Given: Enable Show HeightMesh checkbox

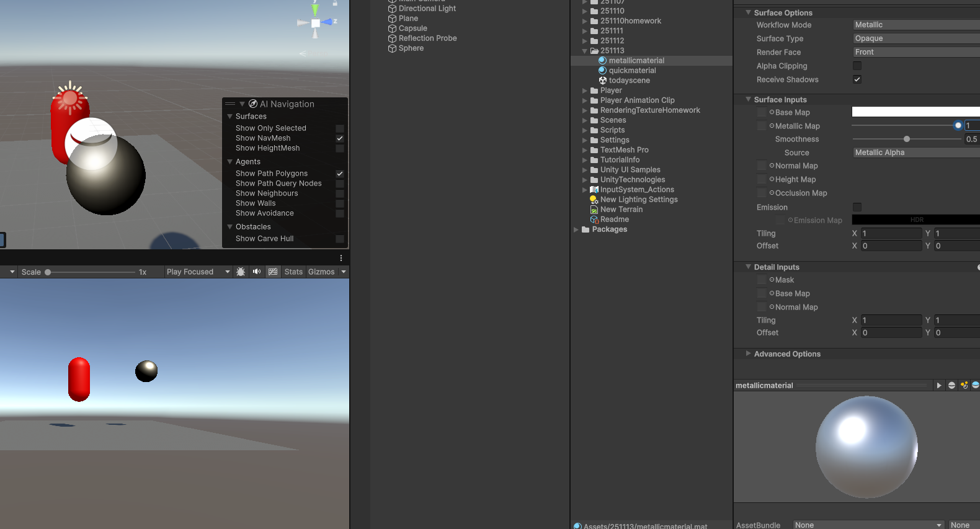Looking at the screenshot, I should pyautogui.click(x=340, y=148).
